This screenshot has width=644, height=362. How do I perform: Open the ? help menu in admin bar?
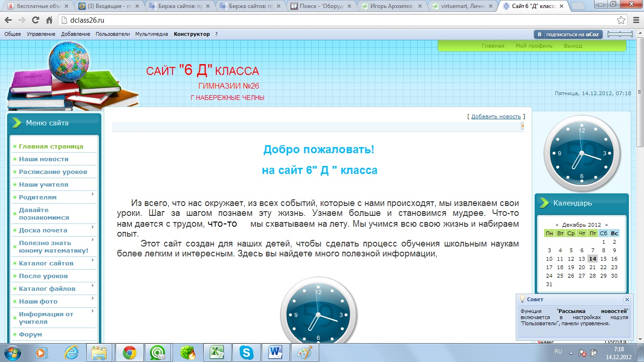(x=216, y=34)
